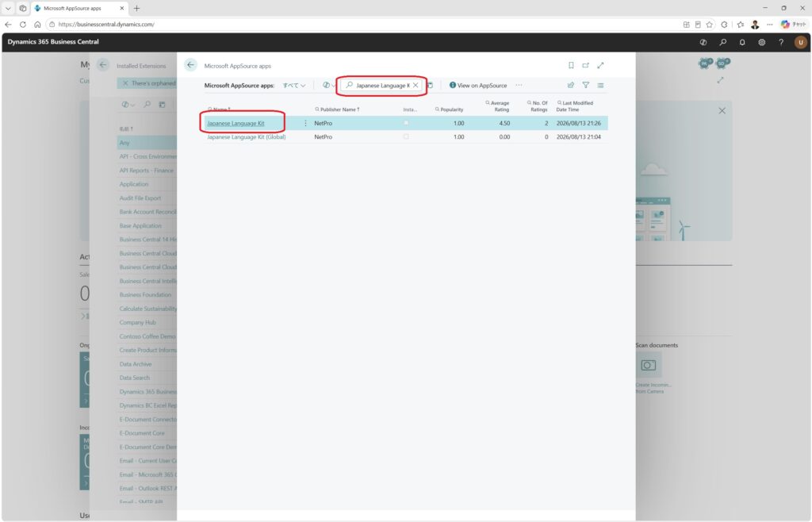Select NetPro publisher in the Global row
This screenshot has width=812, height=522.
324,137
